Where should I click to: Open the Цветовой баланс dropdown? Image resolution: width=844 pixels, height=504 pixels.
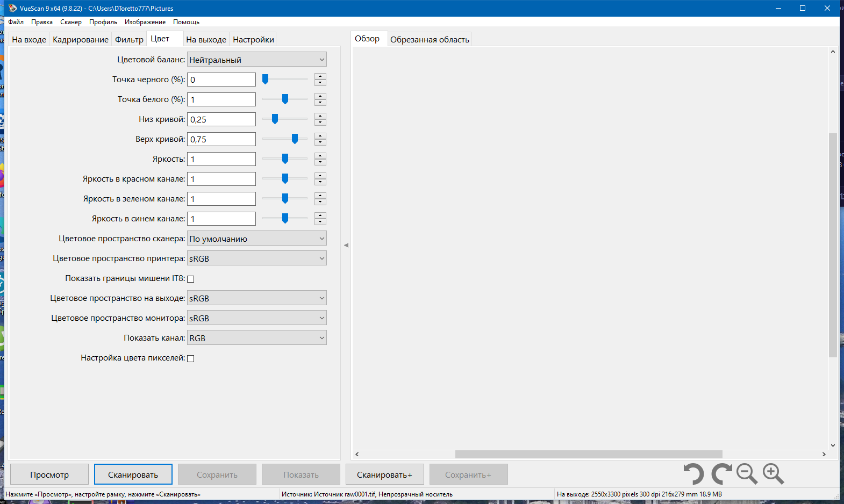click(257, 60)
